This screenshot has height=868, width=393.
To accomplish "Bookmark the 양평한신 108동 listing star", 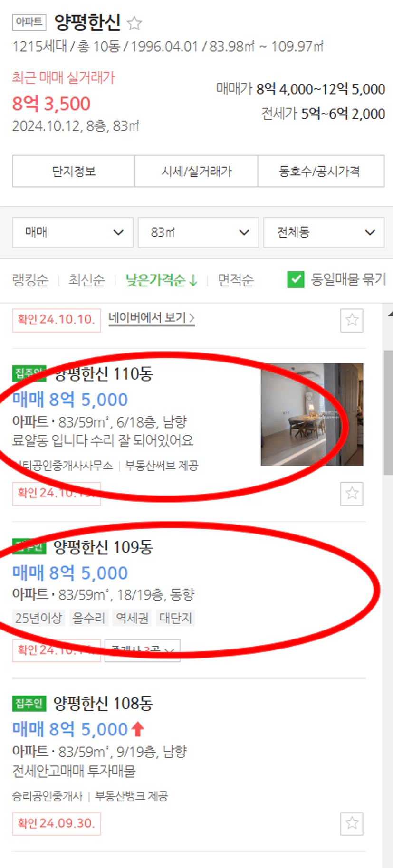I will tap(352, 823).
